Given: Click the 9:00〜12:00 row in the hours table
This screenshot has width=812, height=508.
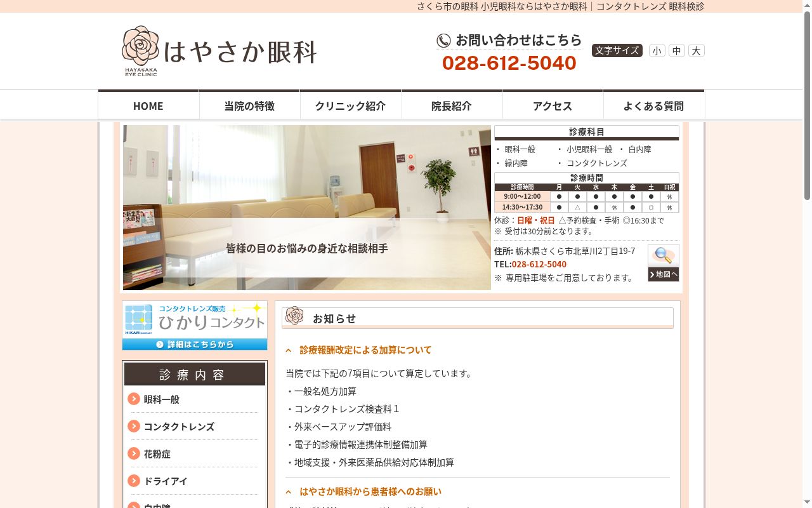Looking at the screenshot, I should tap(587, 197).
